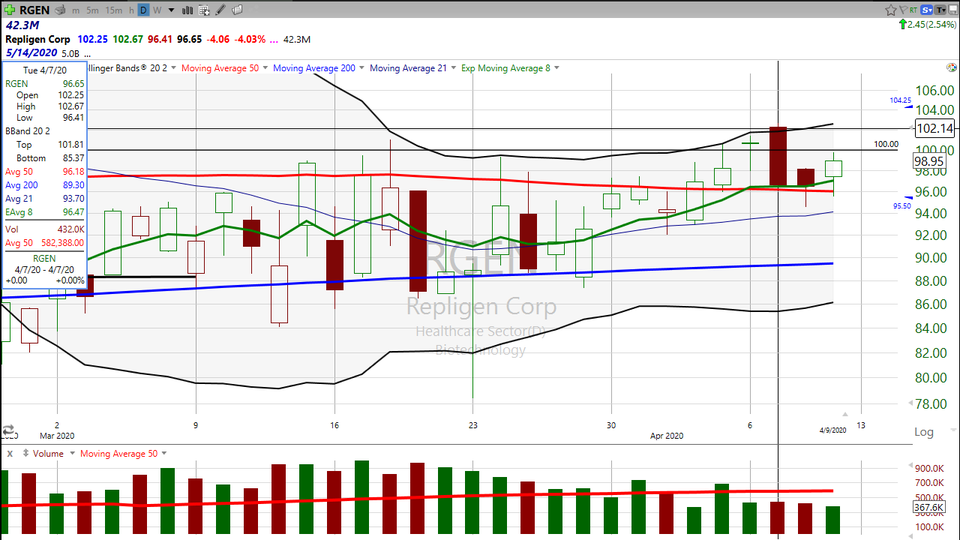Switch to the hourly 'h' time frame
This screenshot has width=960, height=540.
point(131,10)
